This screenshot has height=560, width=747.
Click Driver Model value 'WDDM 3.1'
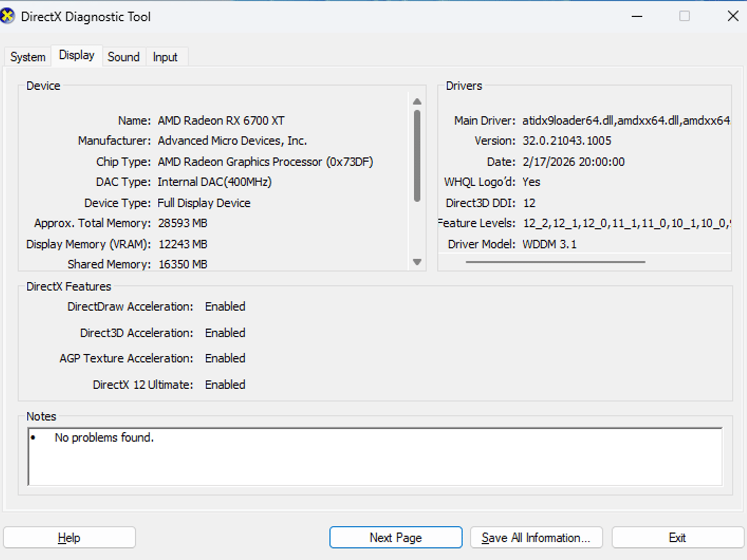549,244
